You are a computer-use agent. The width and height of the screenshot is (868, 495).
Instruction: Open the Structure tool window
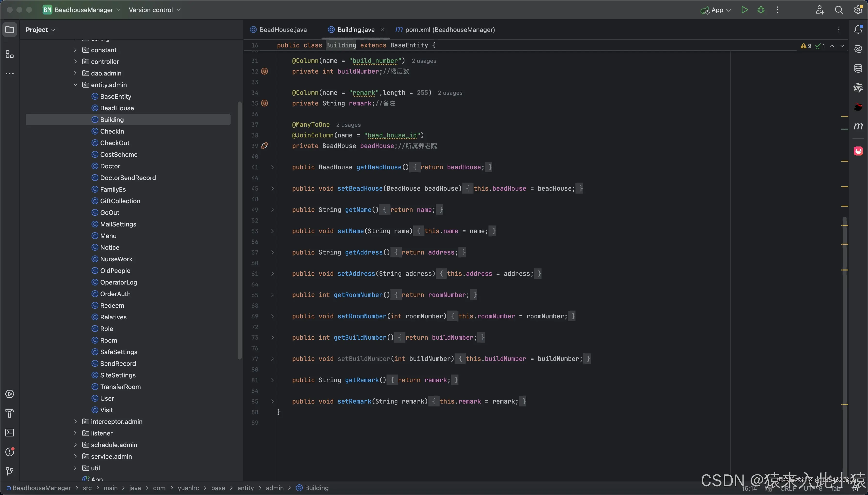pos(9,54)
